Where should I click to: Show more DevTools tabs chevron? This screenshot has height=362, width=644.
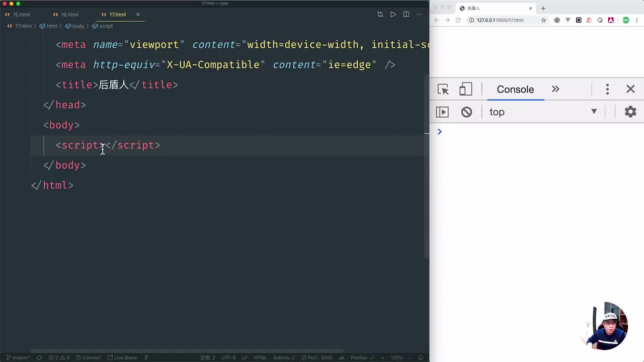pos(555,89)
